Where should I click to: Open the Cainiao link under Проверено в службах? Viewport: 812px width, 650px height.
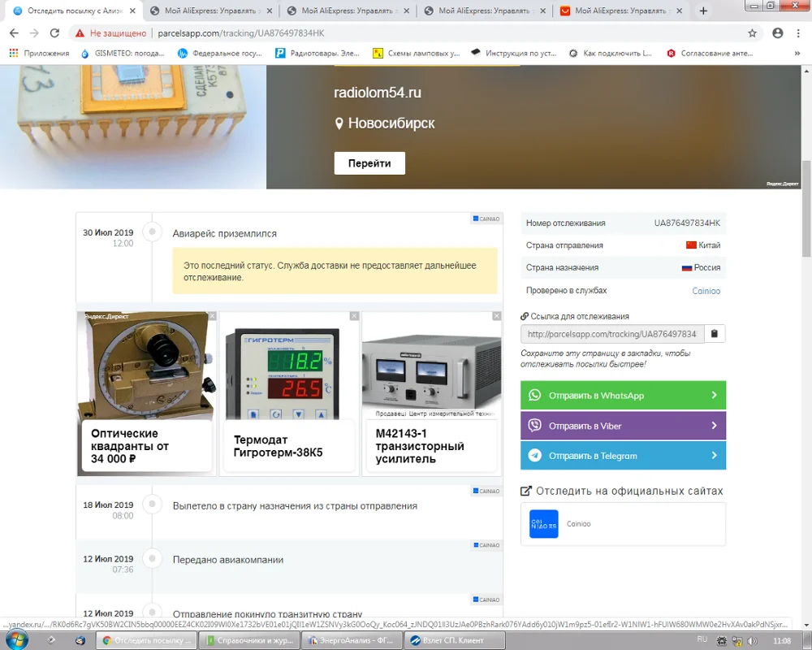706,291
